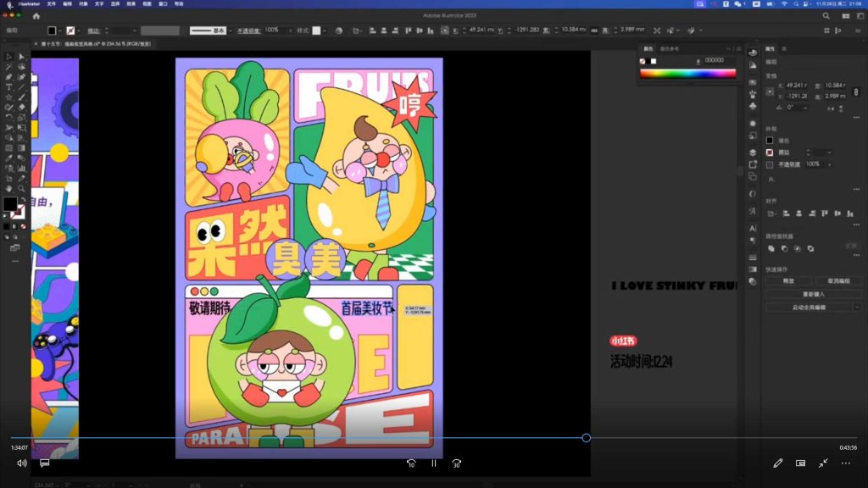This screenshot has height=488, width=868.
Task: Apply Unite in the Pathfinder section
Action: (772, 247)
